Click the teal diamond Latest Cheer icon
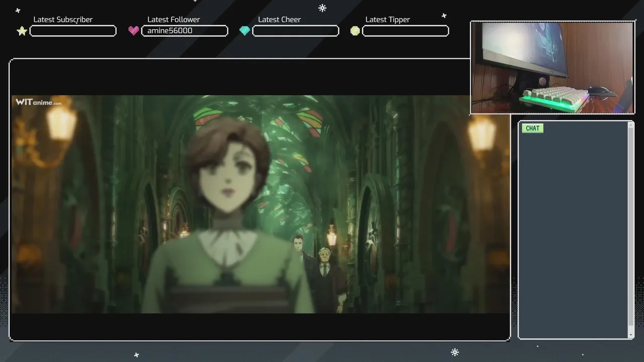This screenshot has height=362, width=644. click(x=245, y=31)
